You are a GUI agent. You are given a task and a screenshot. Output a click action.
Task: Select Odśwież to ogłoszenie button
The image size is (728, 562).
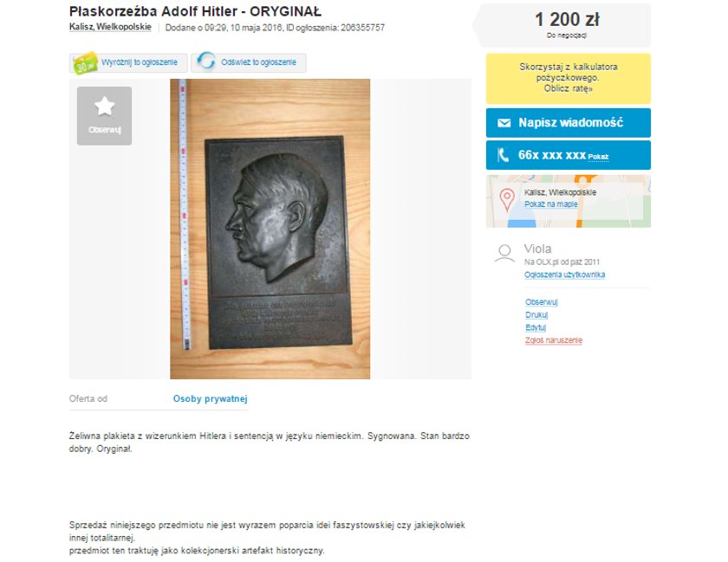[249, 62]
